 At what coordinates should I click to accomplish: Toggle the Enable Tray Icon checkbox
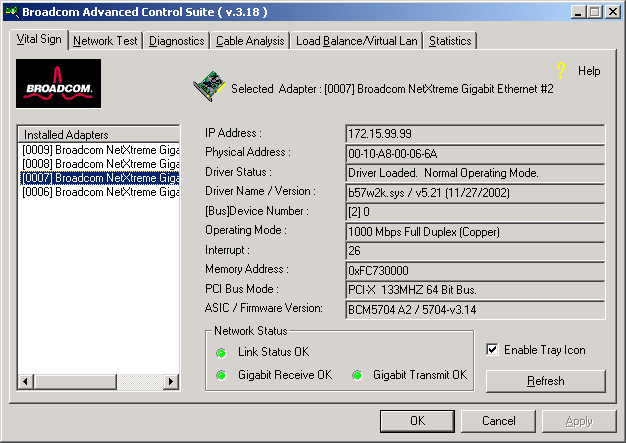[x=492, y=350]
